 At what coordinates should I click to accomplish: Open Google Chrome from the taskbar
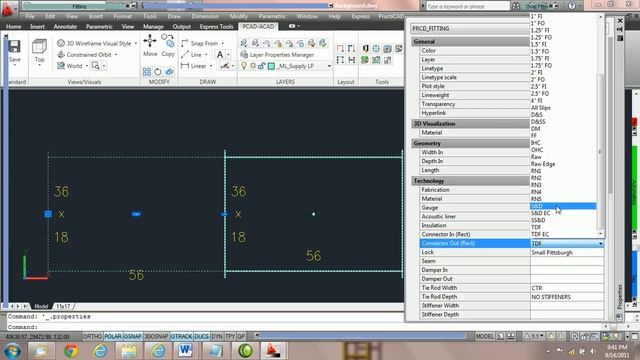pos(71,351)
